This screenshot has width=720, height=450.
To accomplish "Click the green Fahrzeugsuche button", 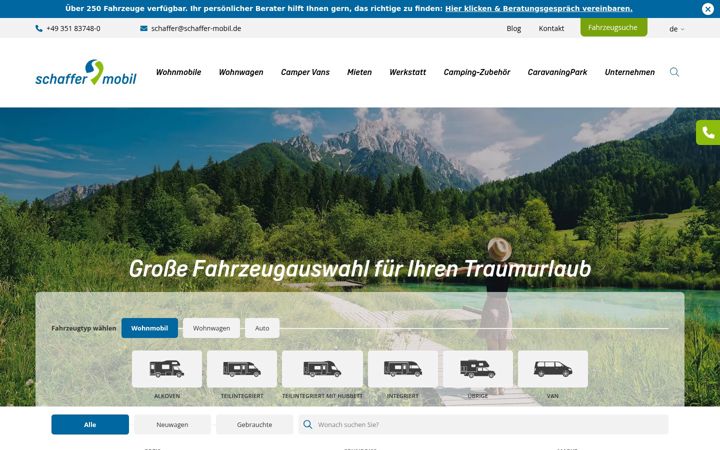I will 613,28.
